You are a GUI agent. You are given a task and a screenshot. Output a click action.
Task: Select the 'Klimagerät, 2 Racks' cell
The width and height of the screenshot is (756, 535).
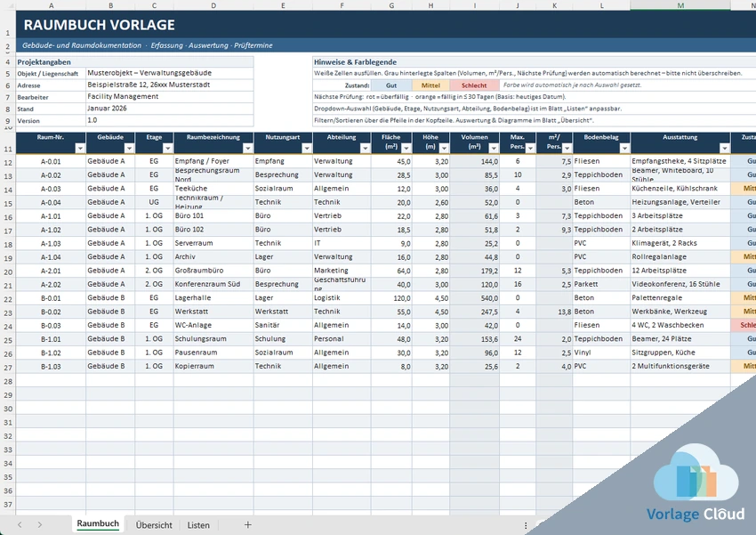680,243
